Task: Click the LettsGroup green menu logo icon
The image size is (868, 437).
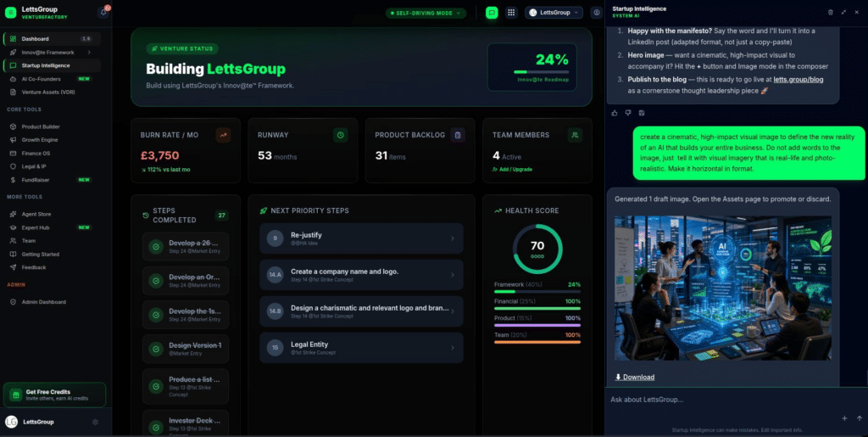Action: [10, 13]
